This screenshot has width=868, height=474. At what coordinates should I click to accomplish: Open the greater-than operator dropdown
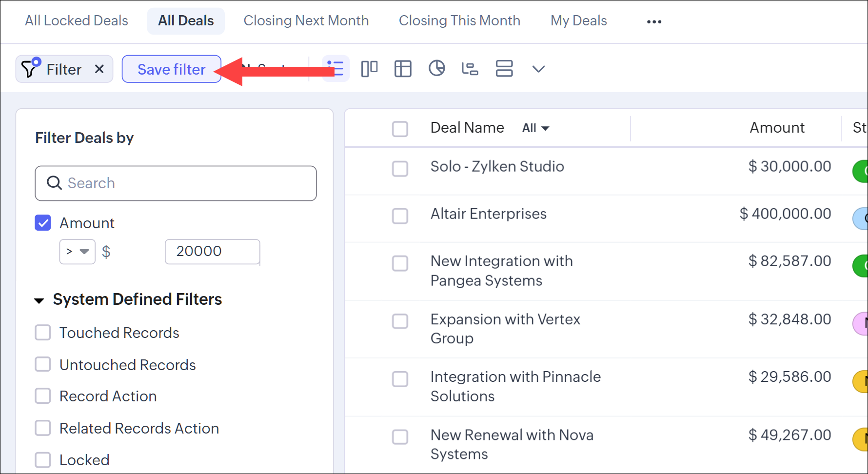pos(77,252)
